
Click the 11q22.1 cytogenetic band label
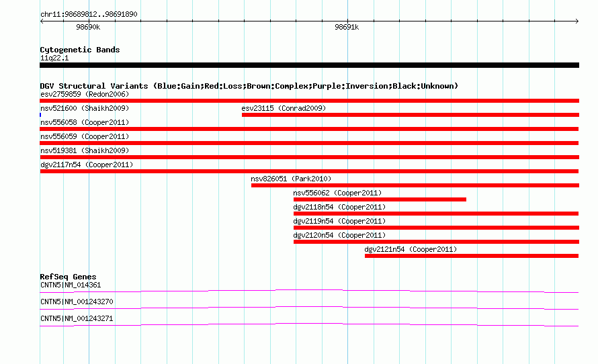pos(54,58)
